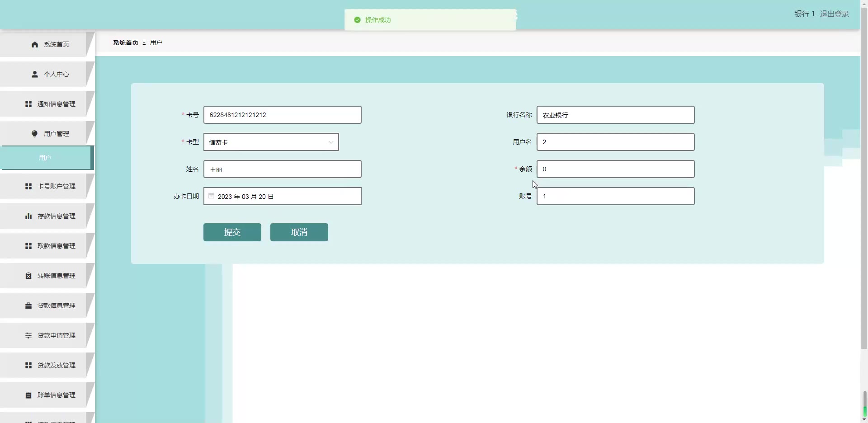Click the 用户名 field label
Viewport: 868px width, 423px height.
(522, 142)
